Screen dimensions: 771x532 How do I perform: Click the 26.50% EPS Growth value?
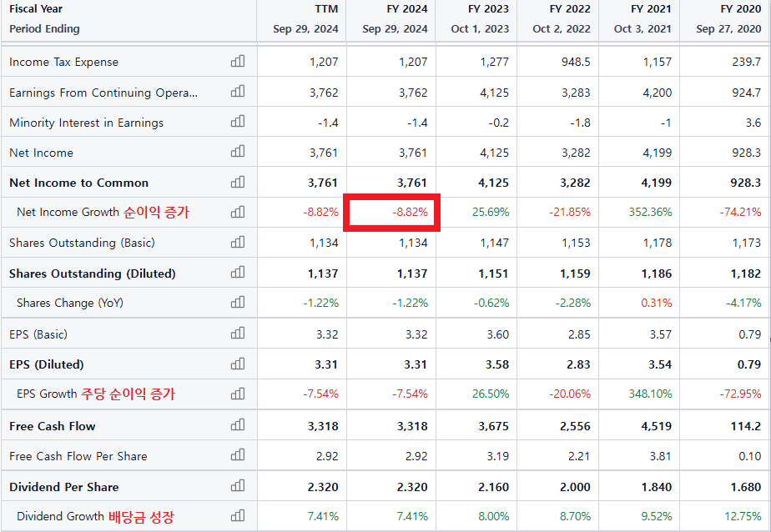point(491,394)
